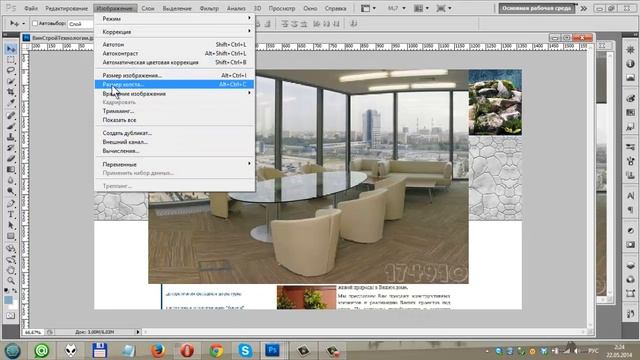640x360 pixels.
Task: Click Основная рабочая среда workspace button
Action: [536, 8]
